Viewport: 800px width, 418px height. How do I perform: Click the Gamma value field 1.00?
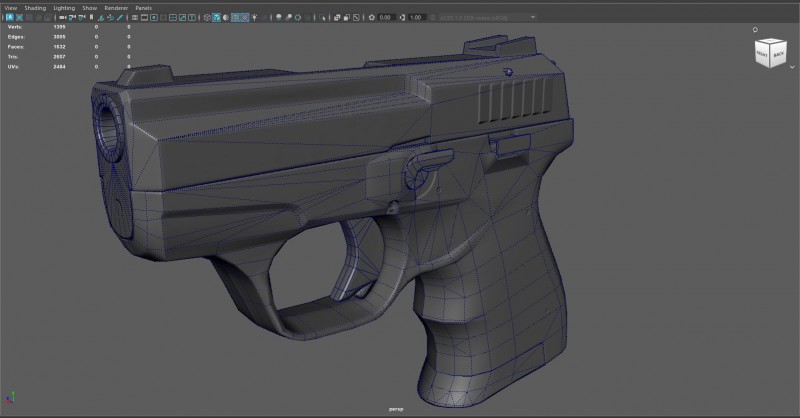(416, 17)
